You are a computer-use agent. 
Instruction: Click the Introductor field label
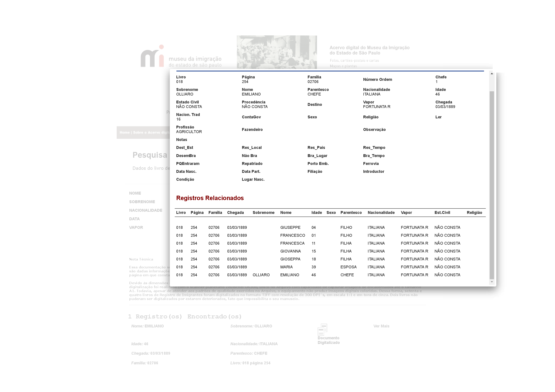(x=374, y=171)
